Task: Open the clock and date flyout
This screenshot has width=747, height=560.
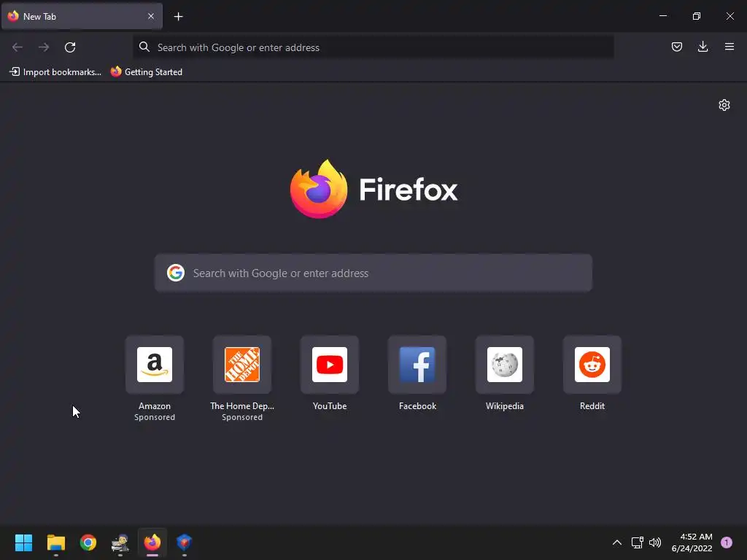Action: (x=692, y=542)
